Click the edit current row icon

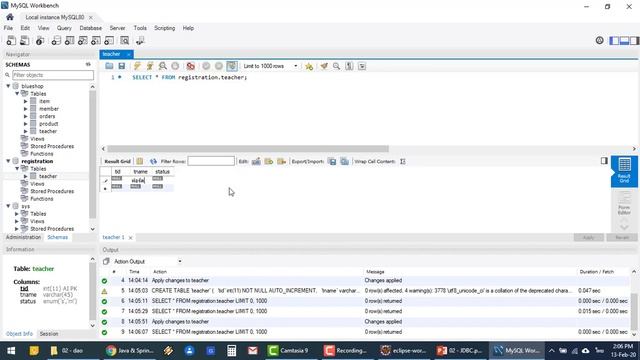(256, 162)
